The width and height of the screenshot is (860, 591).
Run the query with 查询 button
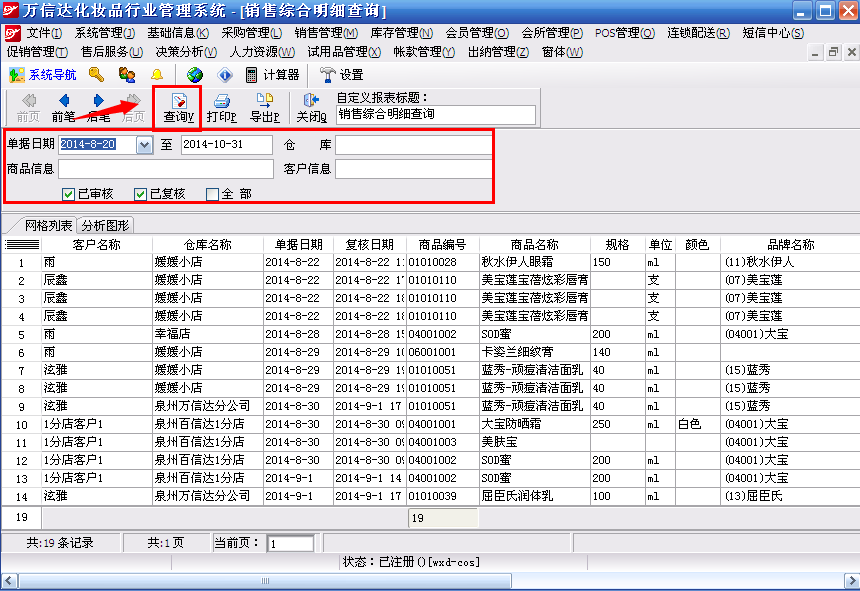(x=178, y=108)
